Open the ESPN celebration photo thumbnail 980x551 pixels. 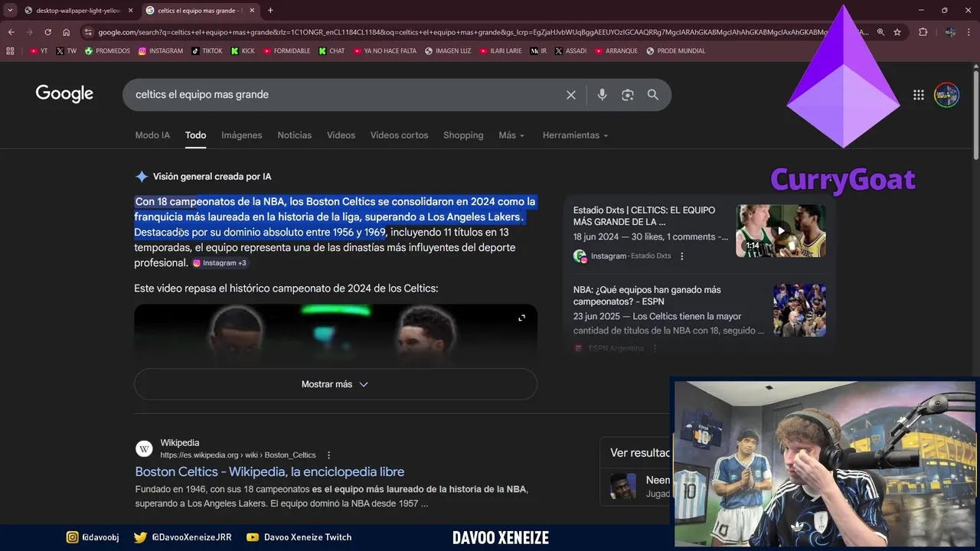799,310
